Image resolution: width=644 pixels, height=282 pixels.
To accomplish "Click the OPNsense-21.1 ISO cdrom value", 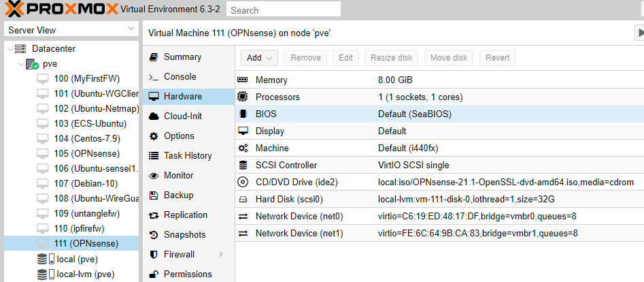I will [506, 182].
